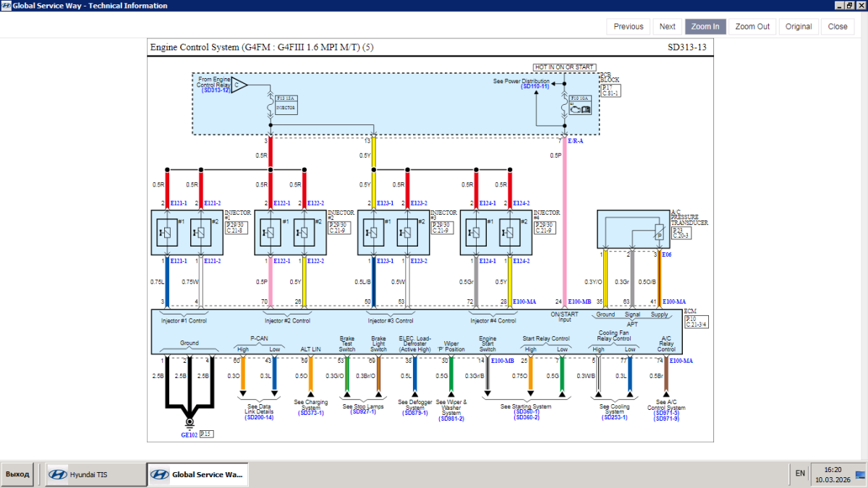Screen dimensions: 868x488
Task: Click the Выход button on taskbar
Action: point(17,474)
